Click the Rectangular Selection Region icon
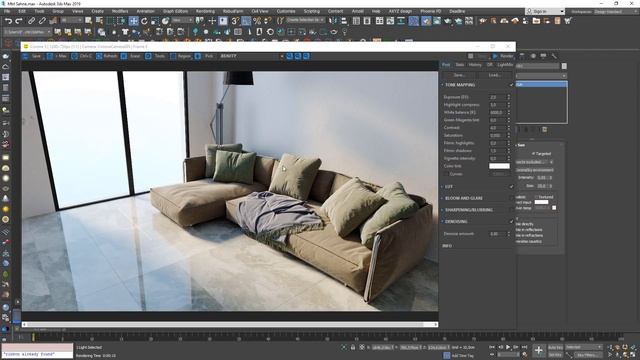The width and height of the screenshot is (640, 360). pyautogui.click(x=110, y=21)
